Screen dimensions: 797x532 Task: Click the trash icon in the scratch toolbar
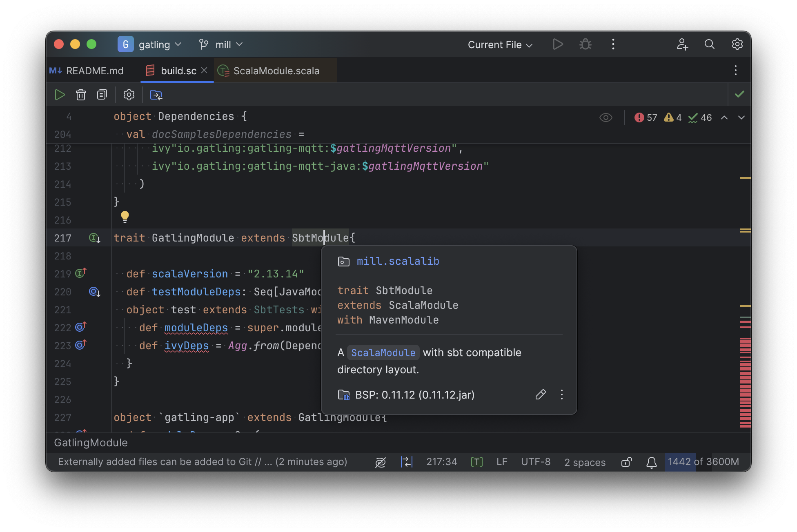pos(81,95)
